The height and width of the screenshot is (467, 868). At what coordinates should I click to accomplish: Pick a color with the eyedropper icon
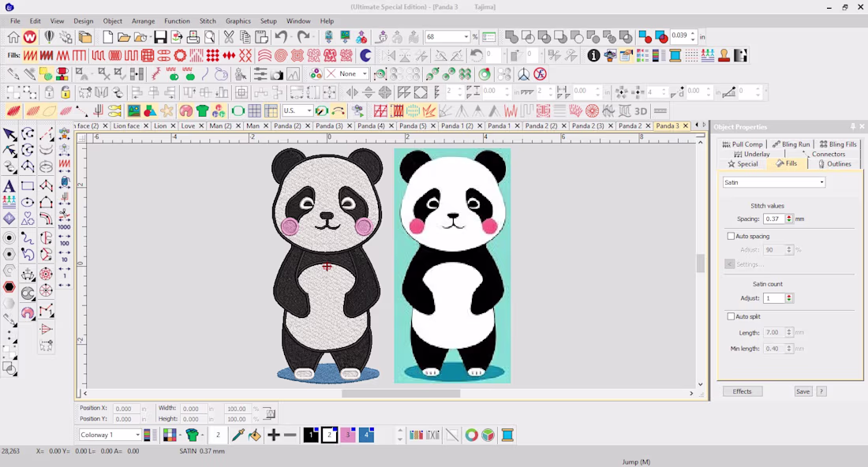[x=238, y=435]
